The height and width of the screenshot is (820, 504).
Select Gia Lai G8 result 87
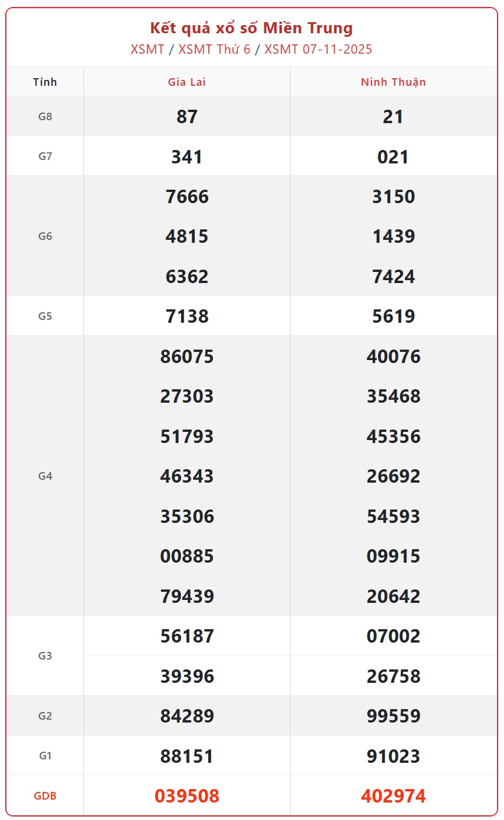pos(187,117)
